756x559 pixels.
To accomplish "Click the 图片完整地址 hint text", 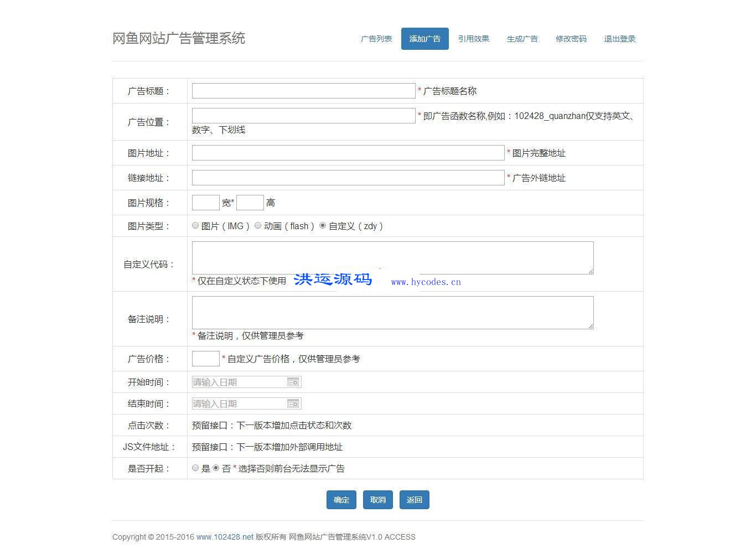I will click(x=539, y=153).
